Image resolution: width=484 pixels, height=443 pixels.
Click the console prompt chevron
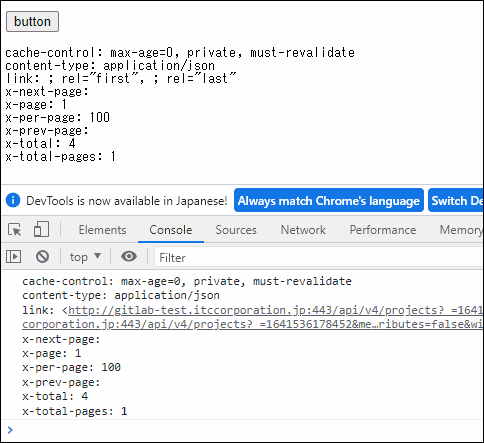coord(10,430)
